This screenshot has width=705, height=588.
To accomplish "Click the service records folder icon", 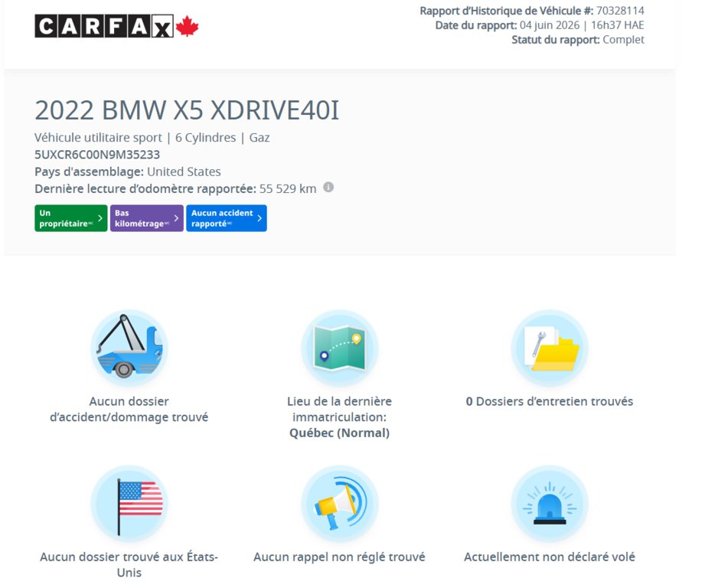I will 550,348.
